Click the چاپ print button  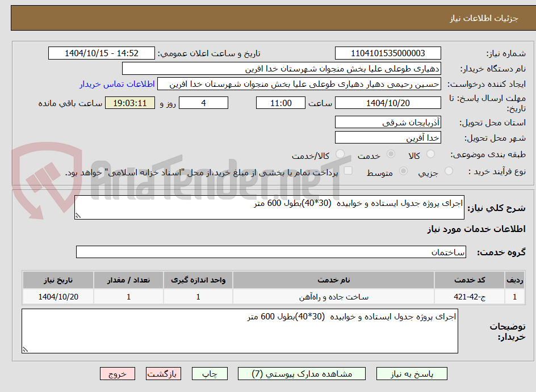click(x=210, y=374)
